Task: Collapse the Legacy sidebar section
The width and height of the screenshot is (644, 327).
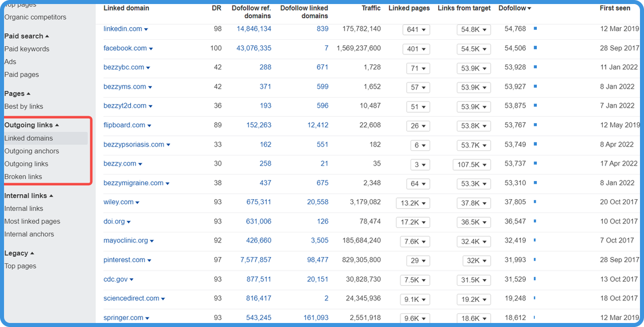Action: point(19,254)
